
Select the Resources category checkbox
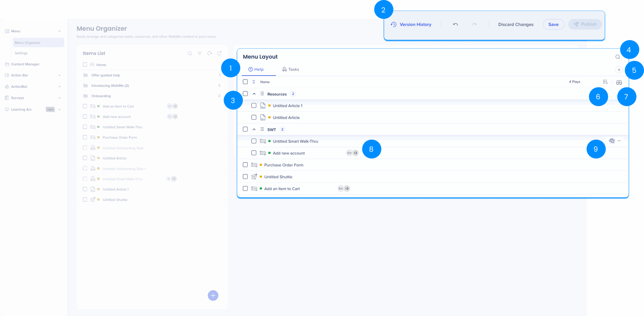245,94
